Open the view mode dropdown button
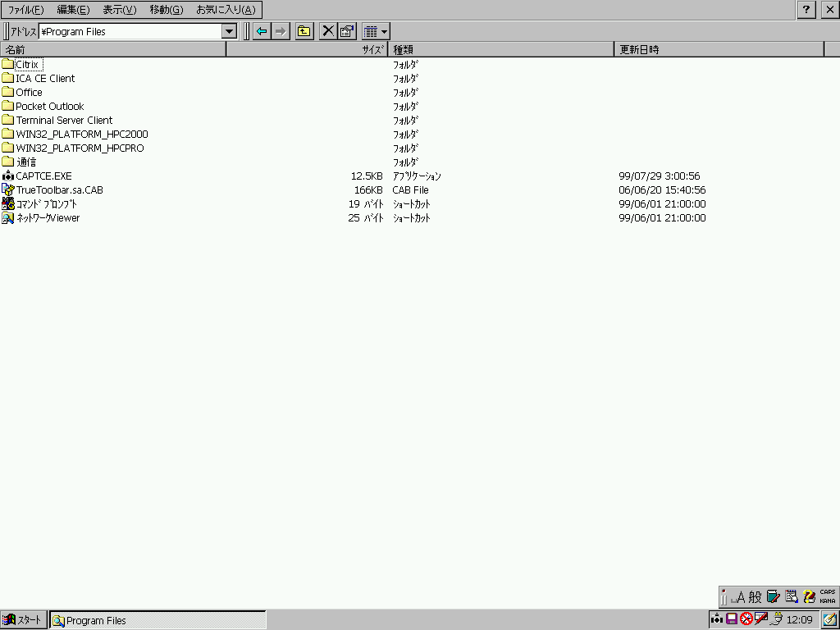The image size is (840, 630). pyautogui.click(x=376, y=31)
